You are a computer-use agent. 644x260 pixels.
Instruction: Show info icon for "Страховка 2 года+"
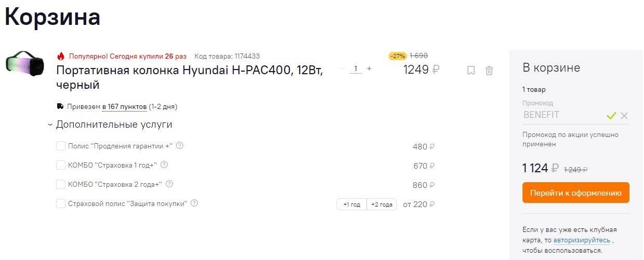(x=169, y=184)
